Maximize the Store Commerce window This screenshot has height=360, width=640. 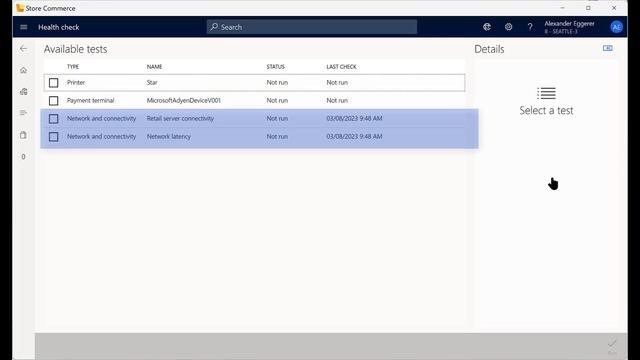[588, 8]
